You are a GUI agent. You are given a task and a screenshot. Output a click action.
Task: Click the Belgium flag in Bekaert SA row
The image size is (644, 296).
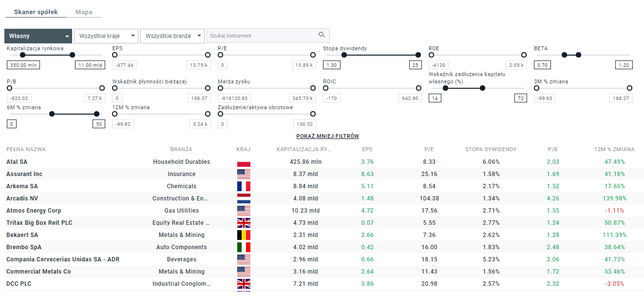[244, 235]
